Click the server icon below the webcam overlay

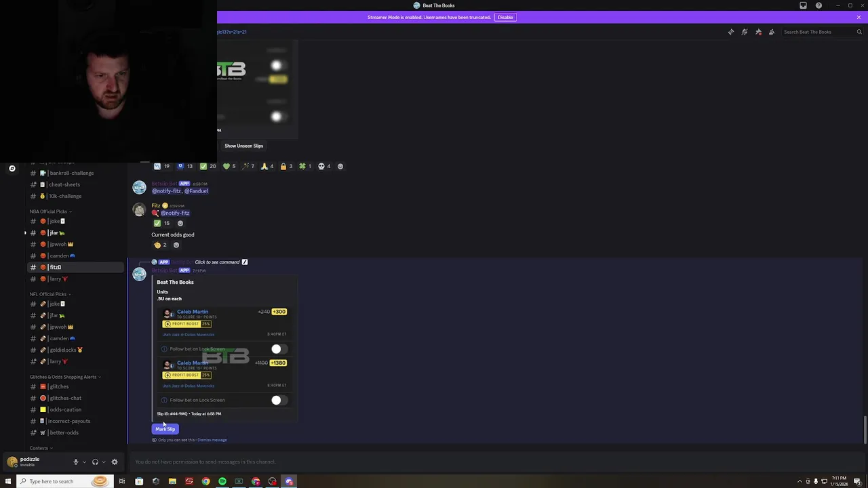pyautogui.click(x=12, y=168)
